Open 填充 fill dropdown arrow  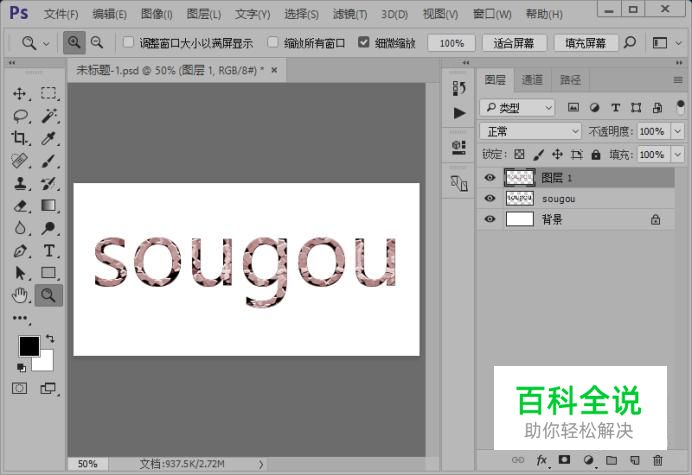click(x=677, y=155)
